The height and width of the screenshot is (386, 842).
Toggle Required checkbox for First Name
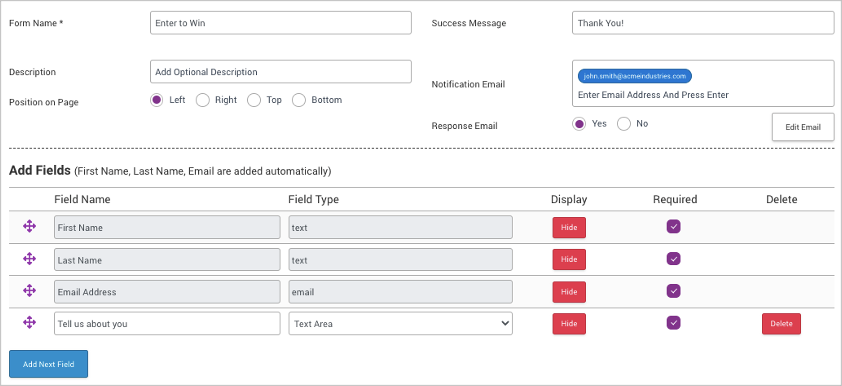point(673,227)
